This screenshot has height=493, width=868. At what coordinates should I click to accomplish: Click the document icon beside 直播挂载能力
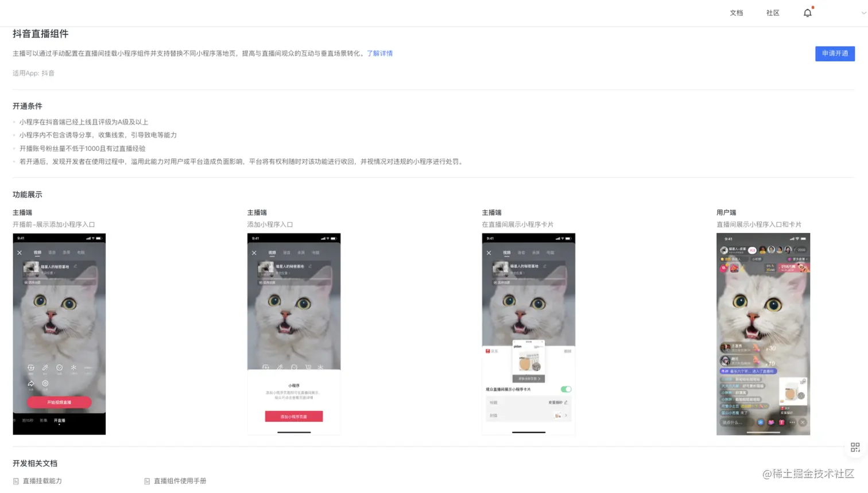(16, 482)
